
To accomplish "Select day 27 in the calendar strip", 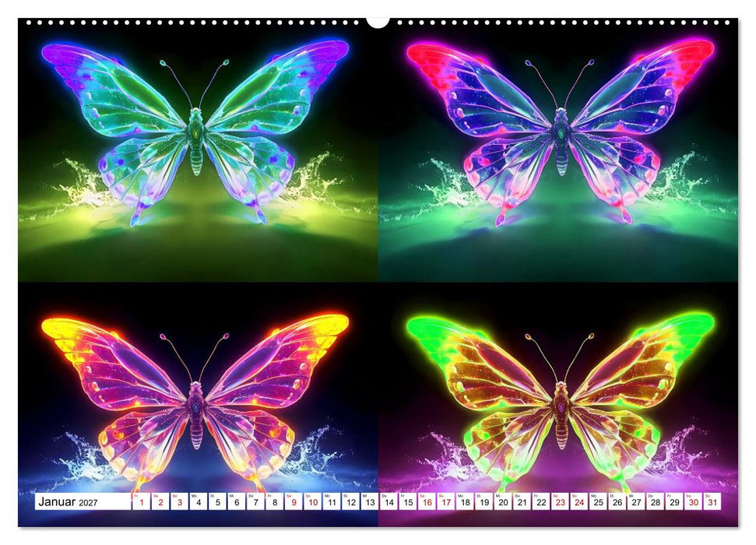I will click(636, 501).
